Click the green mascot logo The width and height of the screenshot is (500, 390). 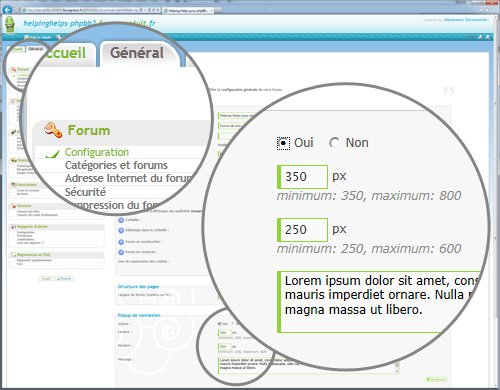pos(10,25)
